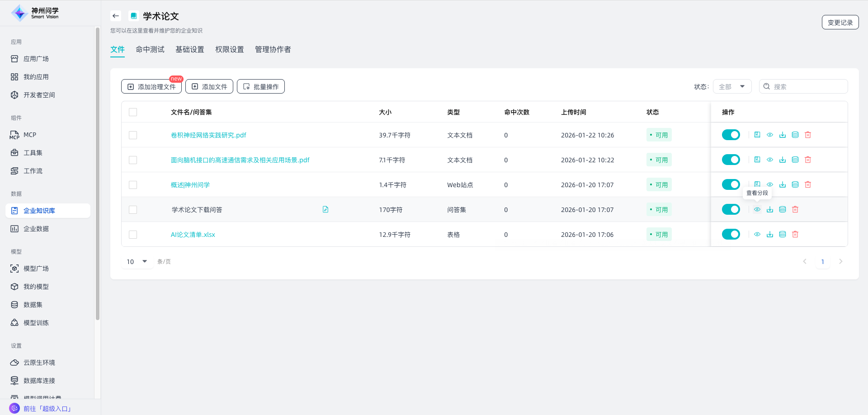Delete the 概述|神州问学 web entry
This screenshot has width=868, height=415.
pyautogui.click(x=808, y=184)
